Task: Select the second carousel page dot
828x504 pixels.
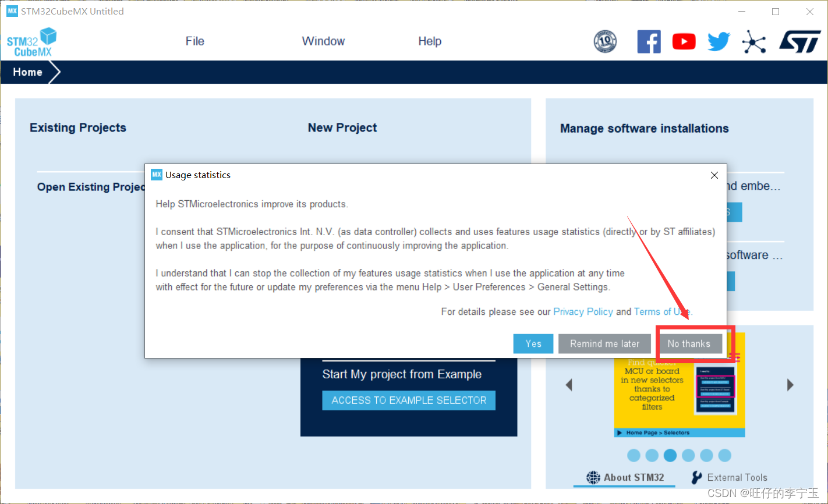Action: tap(652, 455)
